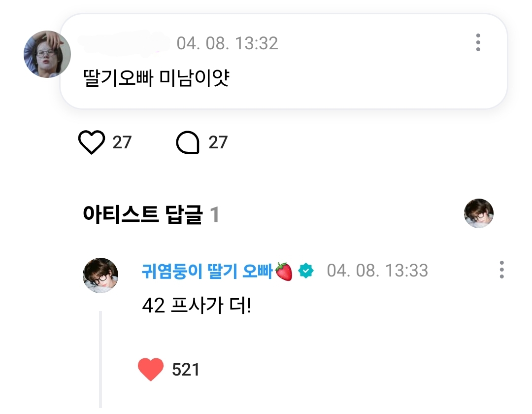Open the top comment's three-dot options menu
This screenshot has width=532, height=414.
pyautogui.click(x=478, y=42)
